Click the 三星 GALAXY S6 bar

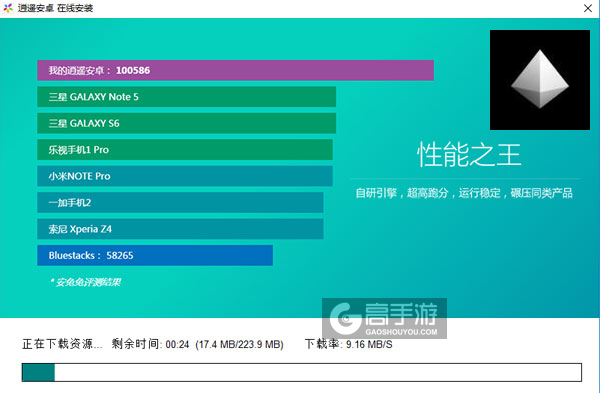coord(187,123)
